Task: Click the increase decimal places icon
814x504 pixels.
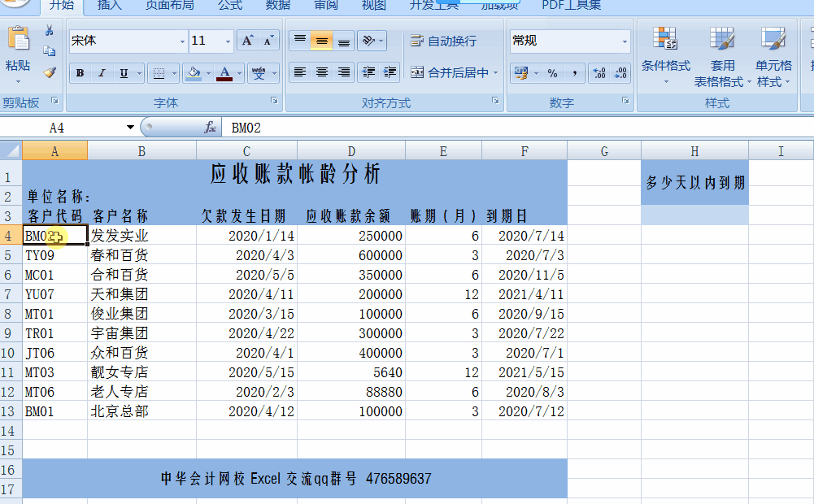Action: [x=599, y=74]
